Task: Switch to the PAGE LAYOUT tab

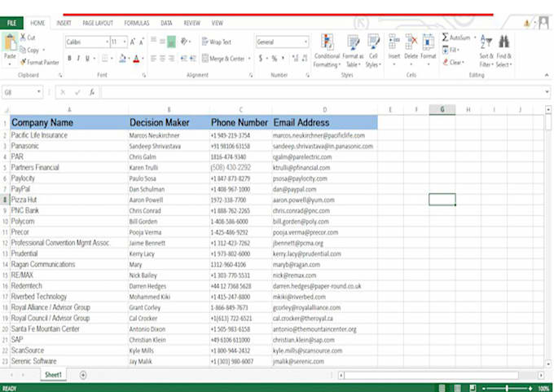Action: click(x=98, y=23)
